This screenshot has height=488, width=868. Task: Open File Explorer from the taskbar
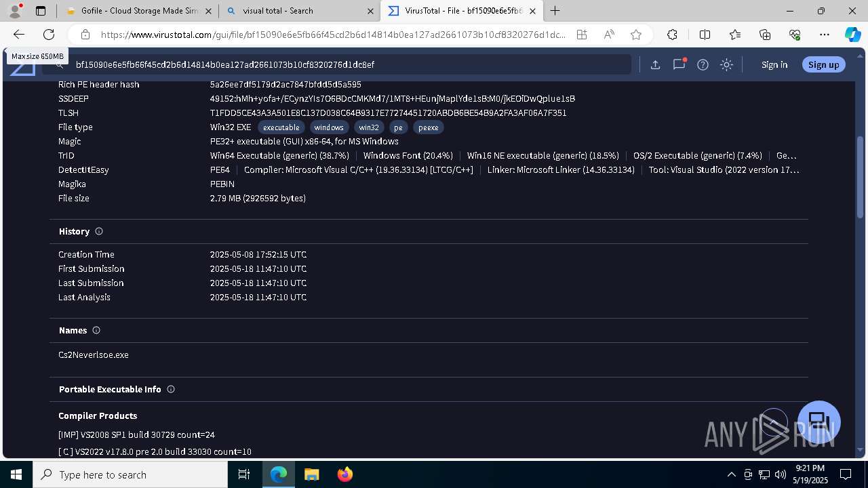click(311, 474)
